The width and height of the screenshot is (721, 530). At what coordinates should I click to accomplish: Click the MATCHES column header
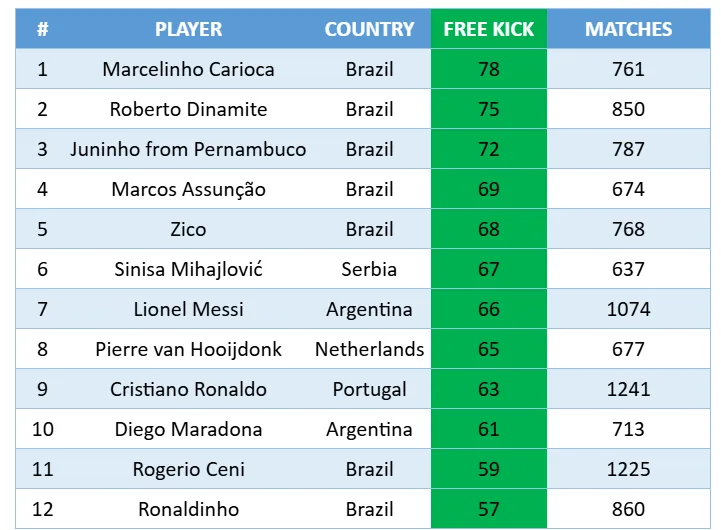coord(628,29)
